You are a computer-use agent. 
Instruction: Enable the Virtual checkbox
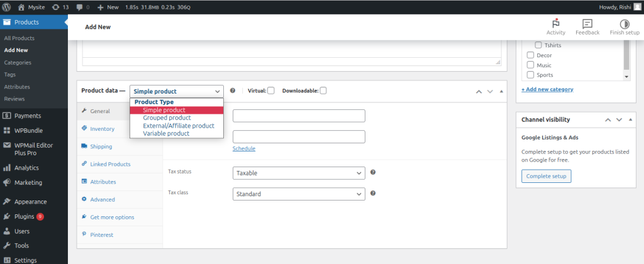(271, 91)
